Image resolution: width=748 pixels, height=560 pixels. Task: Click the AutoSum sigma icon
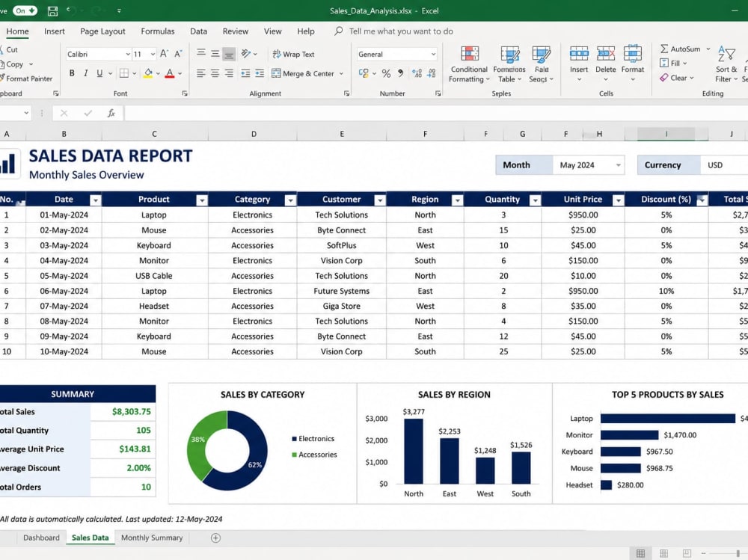[x=664, y=49]
